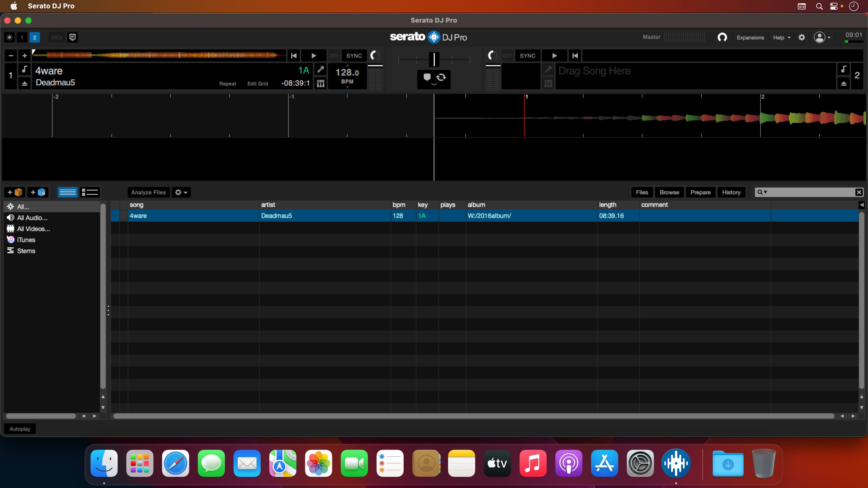This screenshot has height=488, width=868.
Task: Jump to track start on deck 1
Action: [x=294, y=56]
